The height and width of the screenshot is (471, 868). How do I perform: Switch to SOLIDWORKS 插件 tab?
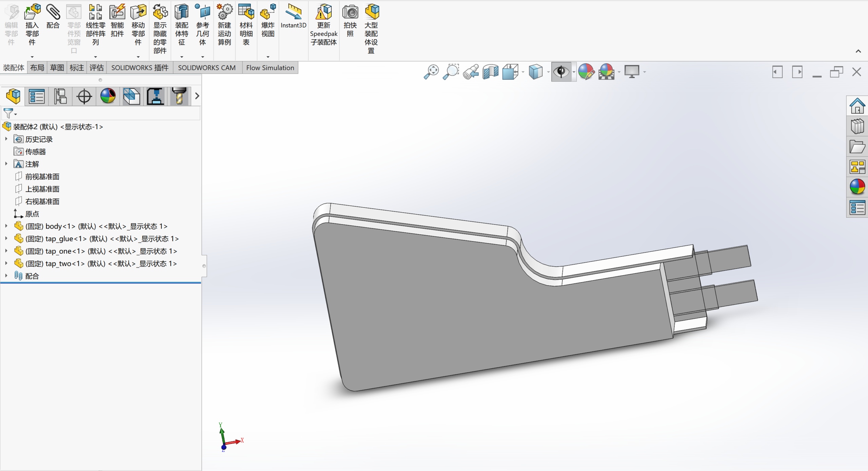pyautogui.click(x=140, y=68)
